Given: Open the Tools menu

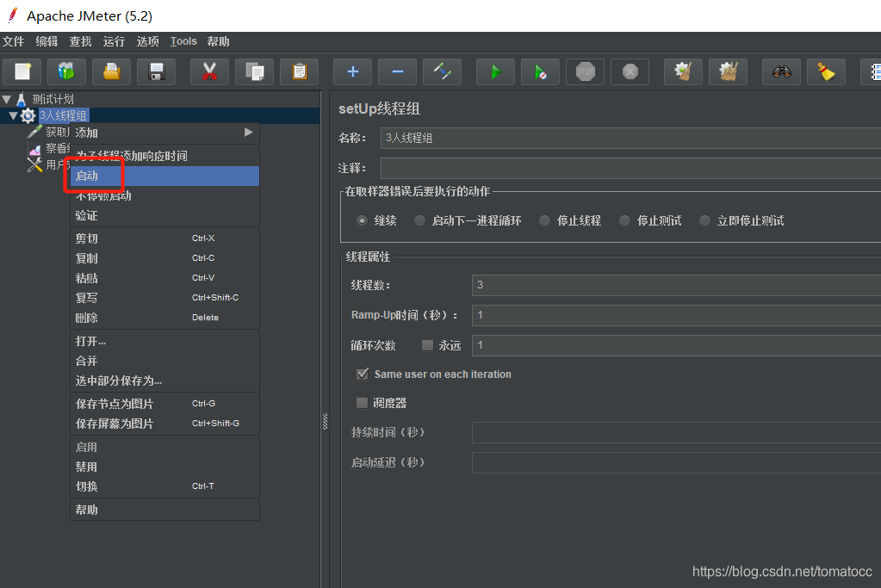Looking at the screenshot, I should tap(183, 41).
